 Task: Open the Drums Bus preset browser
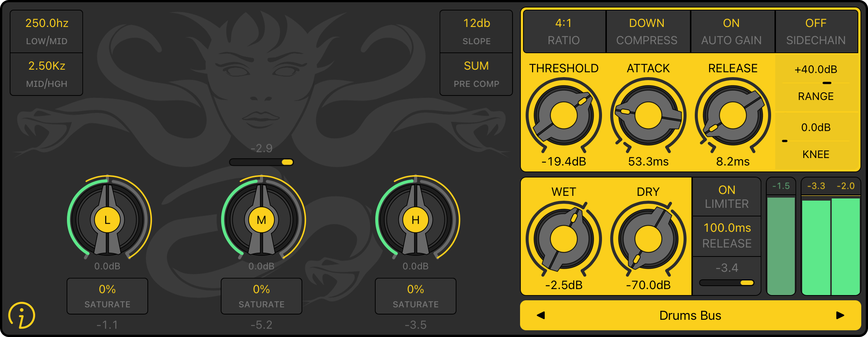[x=690, y=316]
